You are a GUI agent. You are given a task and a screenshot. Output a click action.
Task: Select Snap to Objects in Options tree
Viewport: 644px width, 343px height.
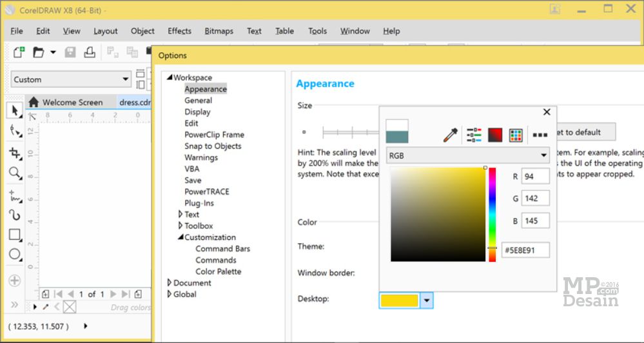(213, 146)
